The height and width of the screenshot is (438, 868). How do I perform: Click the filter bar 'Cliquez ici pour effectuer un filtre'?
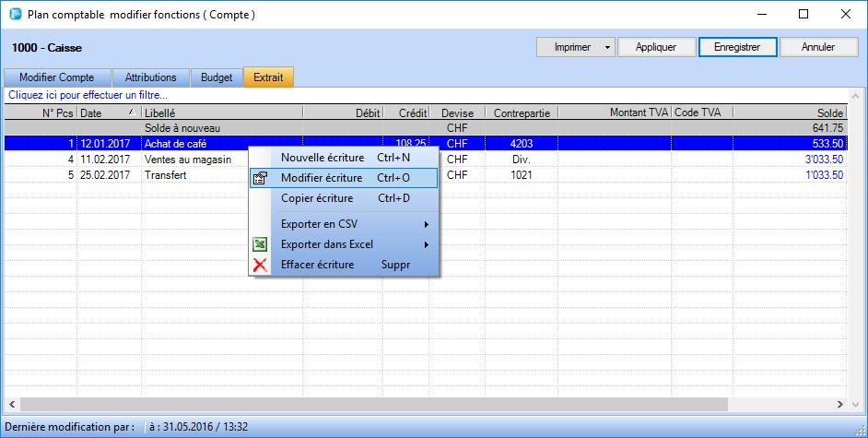[x=88, y=95]
